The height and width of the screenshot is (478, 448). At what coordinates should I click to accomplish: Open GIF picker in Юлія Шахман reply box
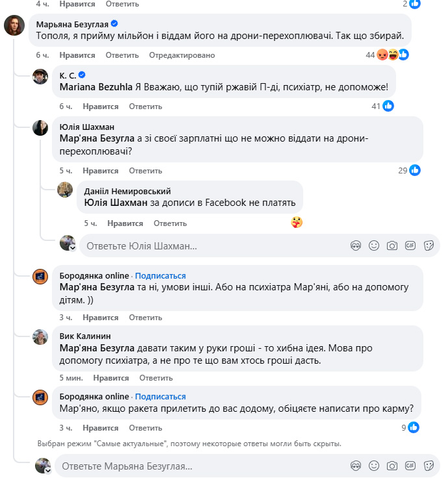tap(410, 246)
